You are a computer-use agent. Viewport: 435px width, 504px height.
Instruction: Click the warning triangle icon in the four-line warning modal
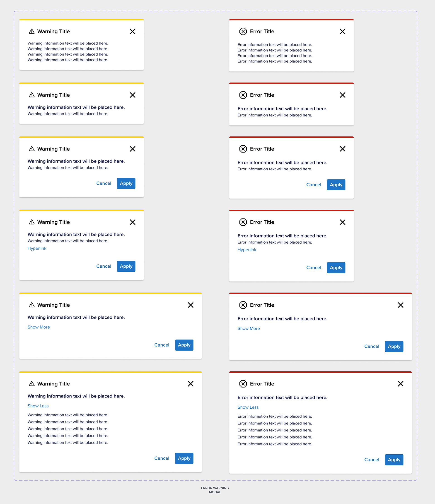pos(32,31)
